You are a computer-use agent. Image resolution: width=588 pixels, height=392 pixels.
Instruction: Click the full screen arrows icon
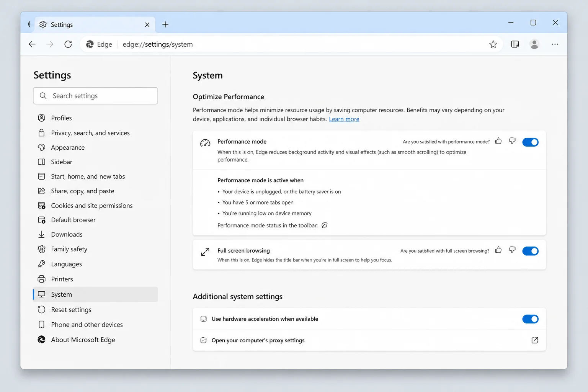pyautogui.click(x=205, y=252)
